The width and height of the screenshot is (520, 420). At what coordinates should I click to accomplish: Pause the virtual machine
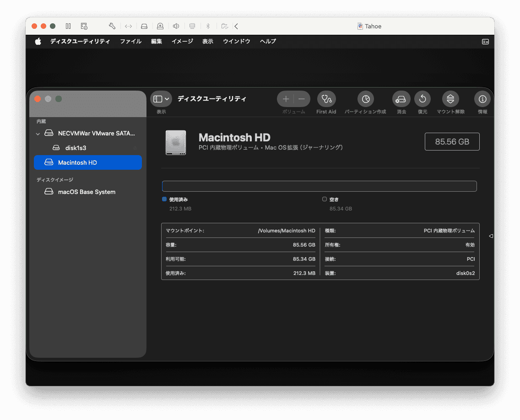pos(68,26)
